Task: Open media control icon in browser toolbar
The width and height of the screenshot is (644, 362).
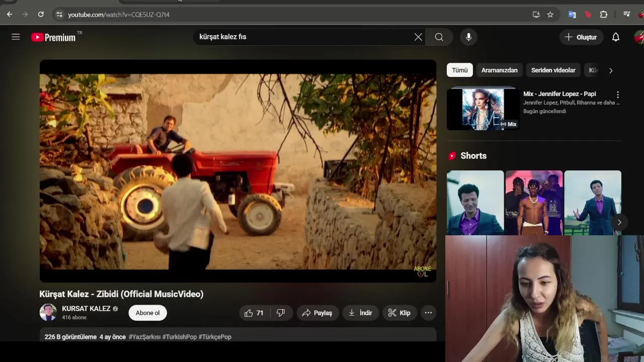Action: pos(626,15)
